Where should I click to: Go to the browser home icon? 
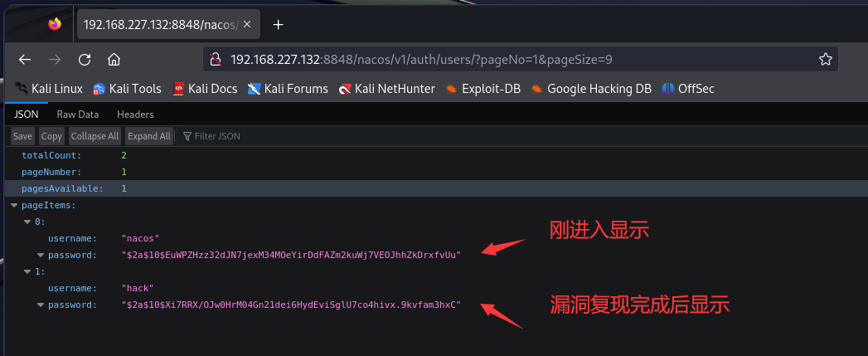tap(114, 60)
